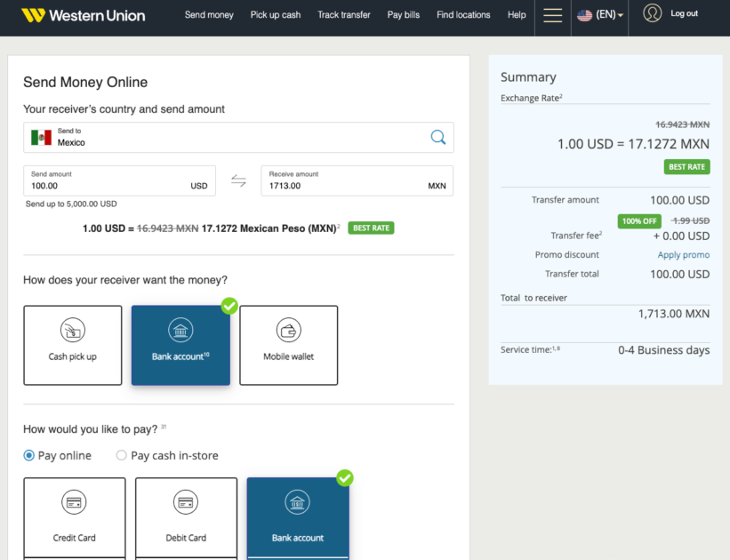
Task: Open the country search magnifier icon
Action: (x=437, y=138)
